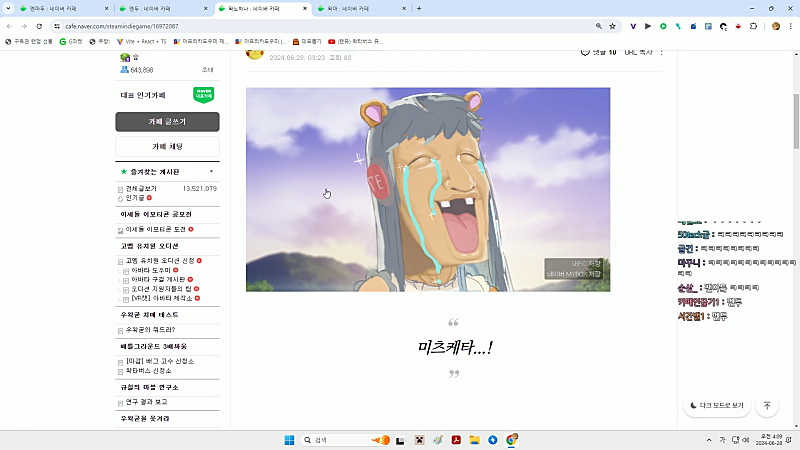This screenshot has width=800, height=450.
Task: Open the red Adobe app in taskbar
Action: (456, 440)
